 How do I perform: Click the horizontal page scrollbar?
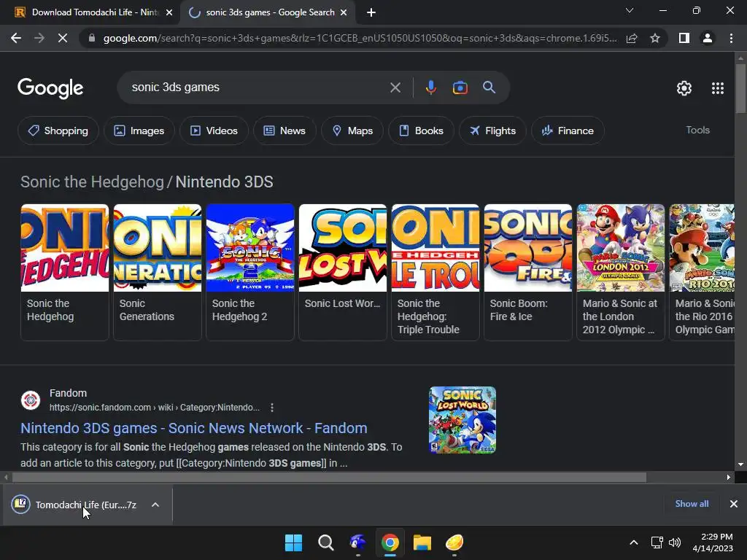(x=329, y=477)
